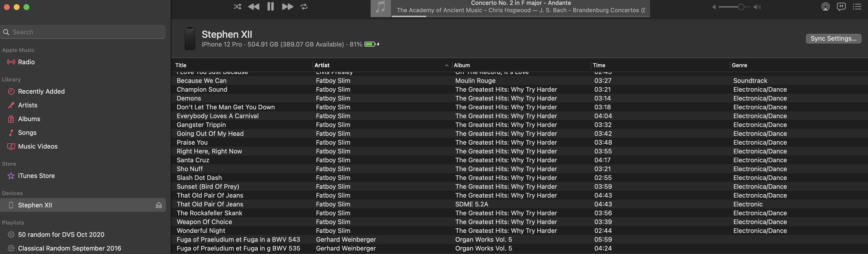Sort by the Album column header
This screenshot has width=868, height=254.
pyautogui.click(x=462, y=65)
